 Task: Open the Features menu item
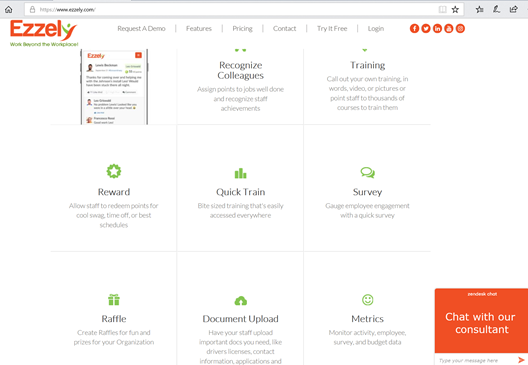click(199, 29)
